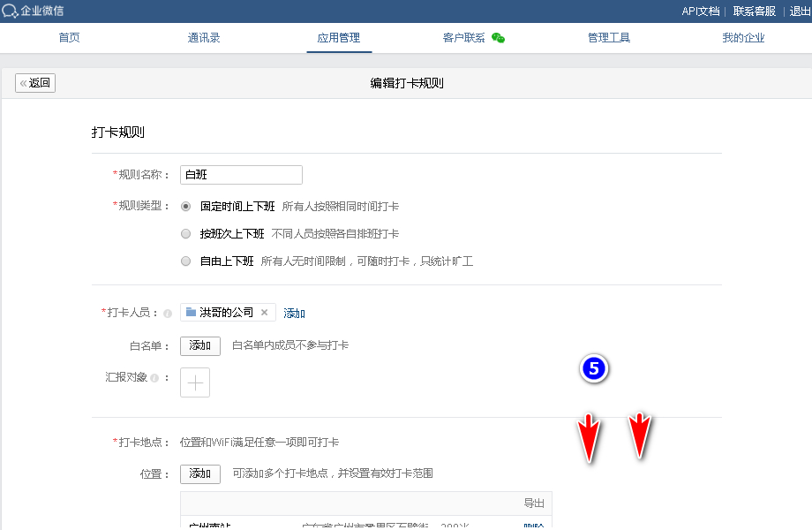This screenshot has width=812, height=530.
Task: Click the 返回 back button
Action: [35, 83]
